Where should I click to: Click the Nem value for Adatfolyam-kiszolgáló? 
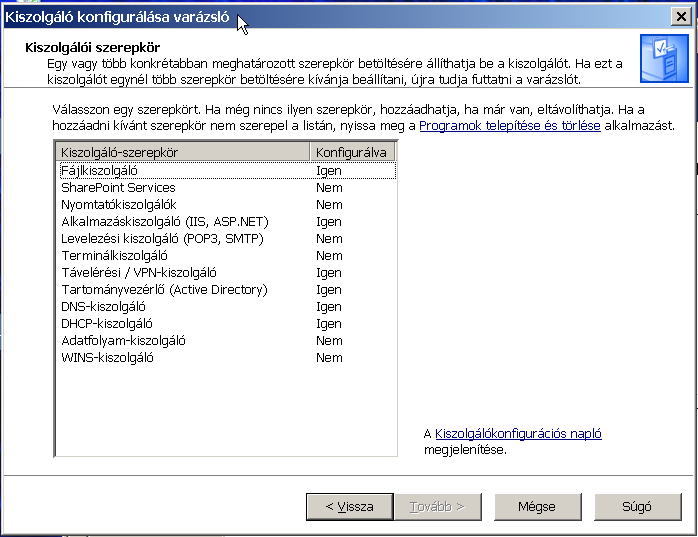329,341
